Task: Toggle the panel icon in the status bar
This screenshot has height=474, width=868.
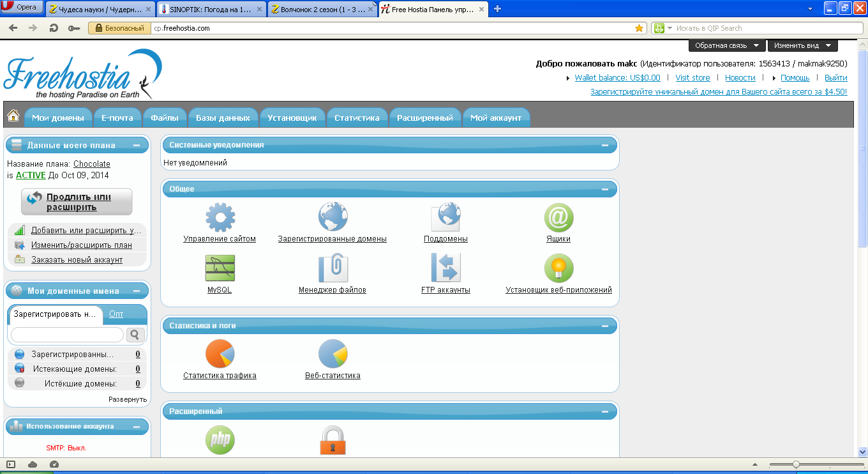Action: (x=11, y=464)
